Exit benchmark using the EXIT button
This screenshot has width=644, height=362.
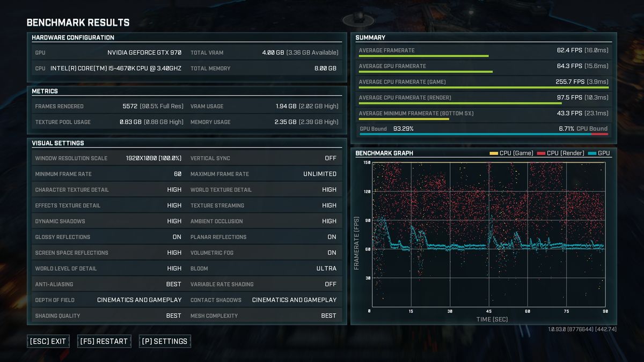point(48,341)
